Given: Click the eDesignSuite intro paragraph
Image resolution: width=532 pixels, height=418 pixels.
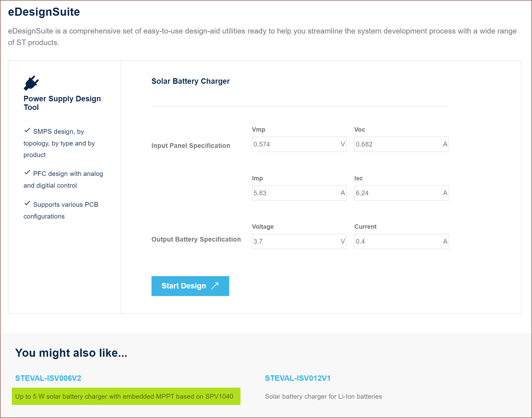Looking at the screenshot, I should (x=262, y=37).
